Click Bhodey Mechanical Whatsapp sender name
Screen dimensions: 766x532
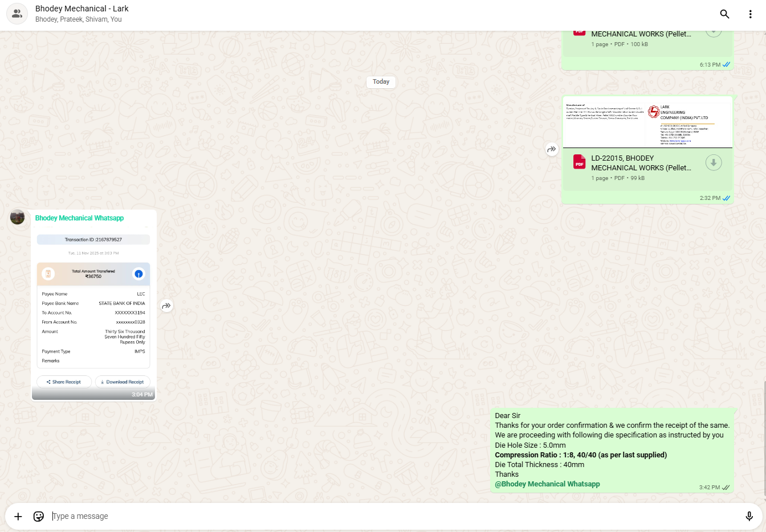pyautogui.click(x=79, y=218)
